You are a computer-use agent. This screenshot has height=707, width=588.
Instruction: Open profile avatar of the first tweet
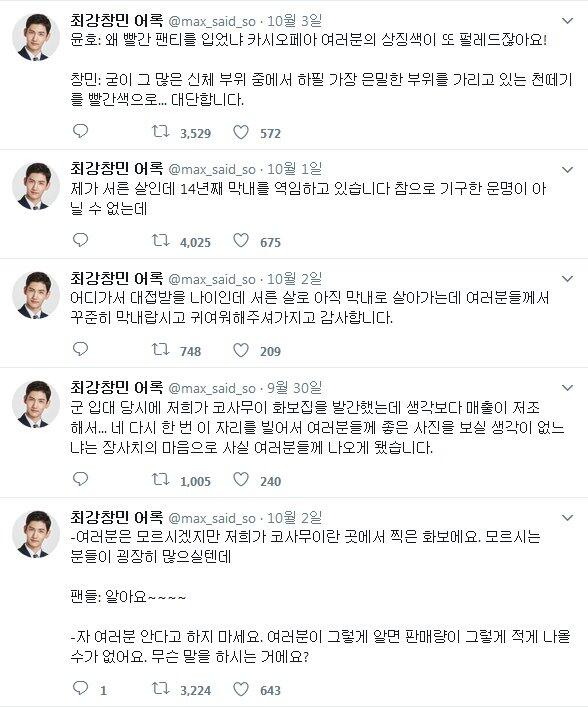tap(35, 37)
